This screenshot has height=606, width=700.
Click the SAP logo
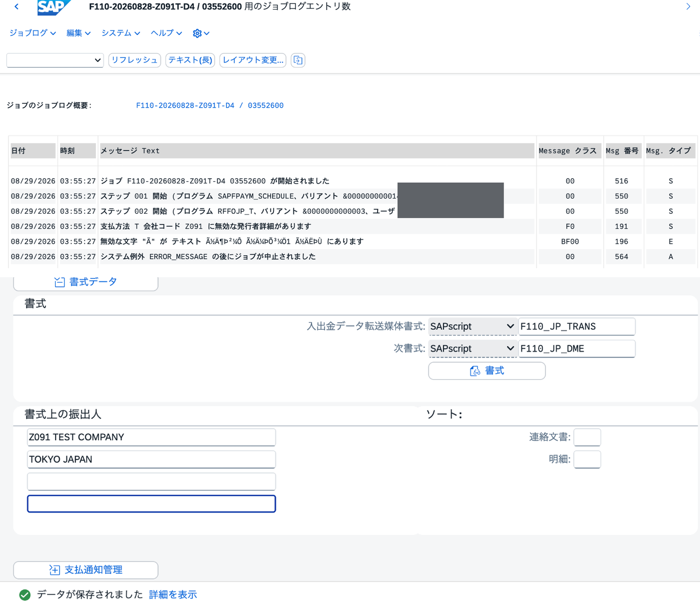point(53,7)
